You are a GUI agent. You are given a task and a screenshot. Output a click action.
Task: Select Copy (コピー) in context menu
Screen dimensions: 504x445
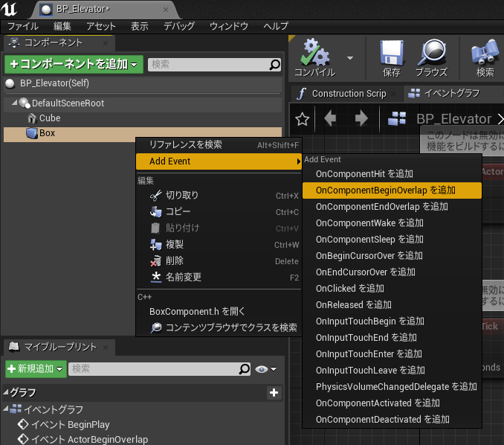(x=219, y=212)
